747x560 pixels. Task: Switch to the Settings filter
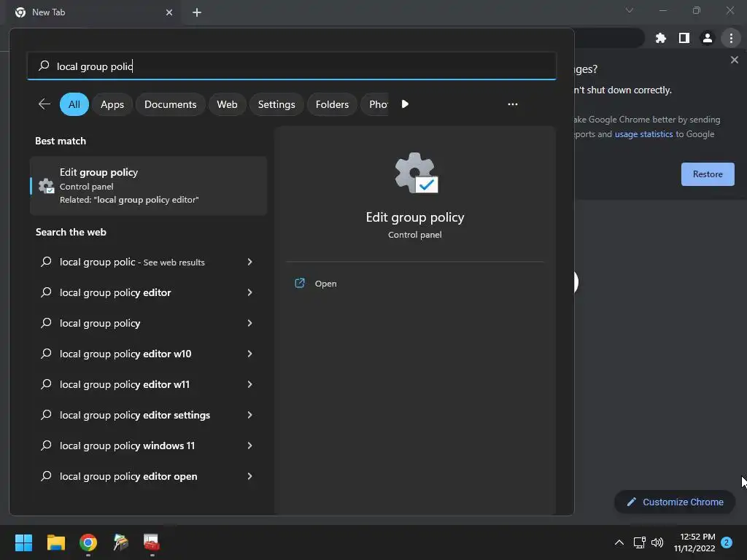point(276,104)
